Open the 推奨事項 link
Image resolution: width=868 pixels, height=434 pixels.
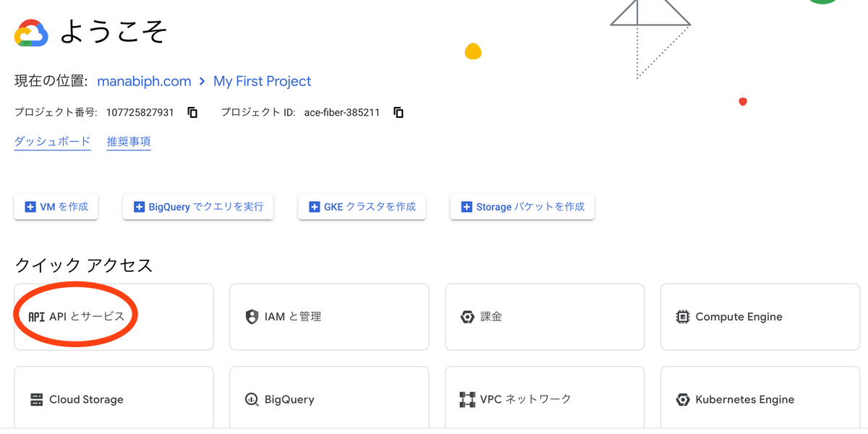click(129, 142)
